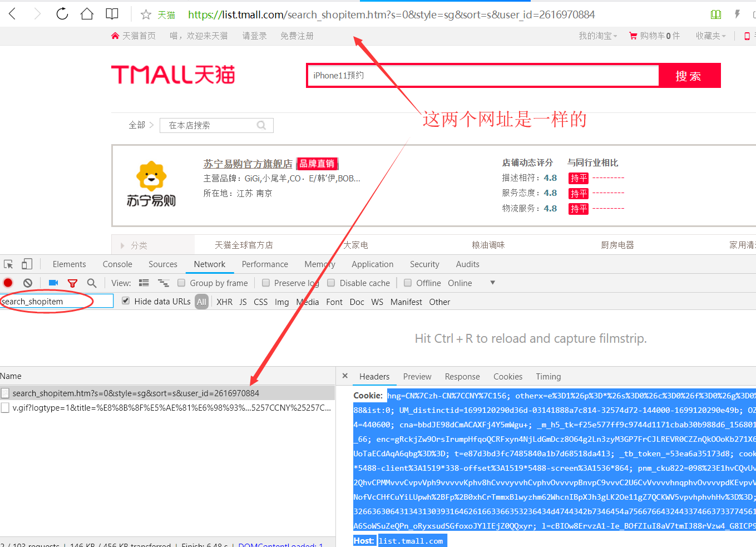Image resolution: width=756 pixels, height=547 pixels.
Task: Toggle the DevTools filter funnel icon
Action: (x=72, y=283)
